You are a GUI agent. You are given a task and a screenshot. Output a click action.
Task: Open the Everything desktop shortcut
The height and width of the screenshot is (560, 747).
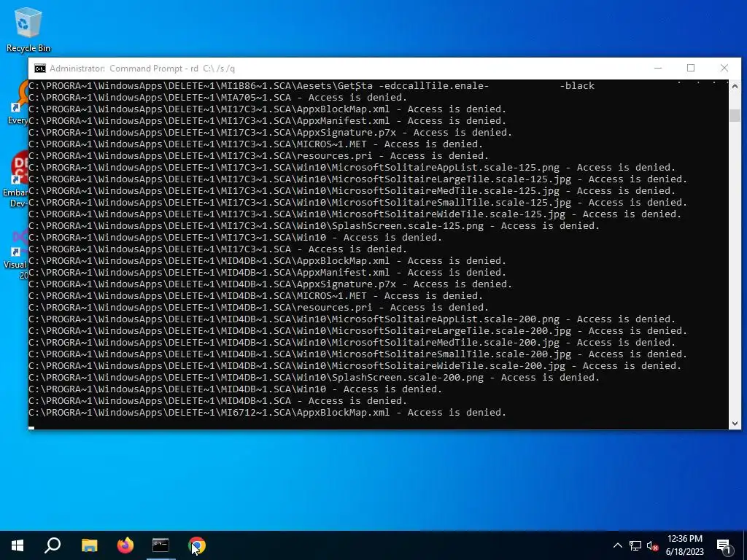click(18, 102)
